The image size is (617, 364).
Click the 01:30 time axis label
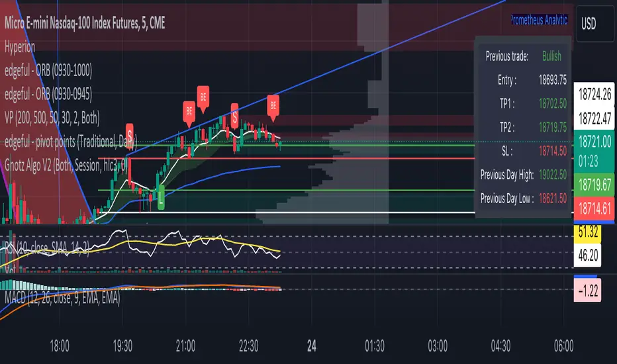pos(375,346)
